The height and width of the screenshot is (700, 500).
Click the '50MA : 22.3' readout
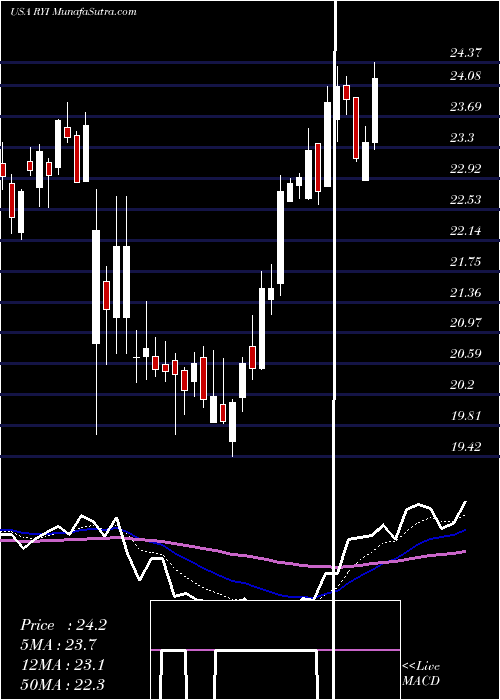tap(62, 684)
